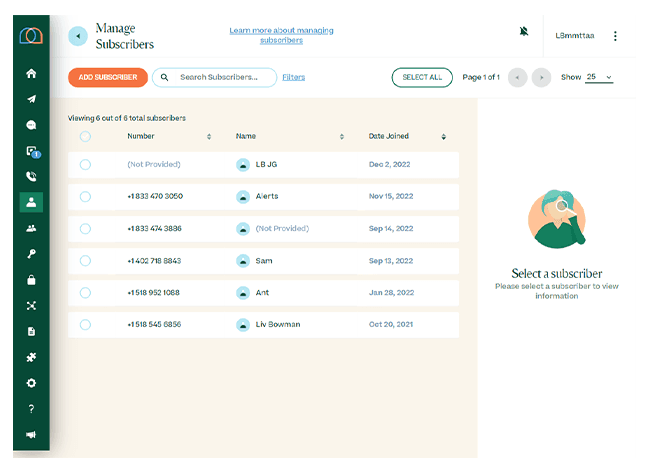Open the paper plane send icon
The width and height of the screenshot is (649, 475).
(x=31, y=99)
